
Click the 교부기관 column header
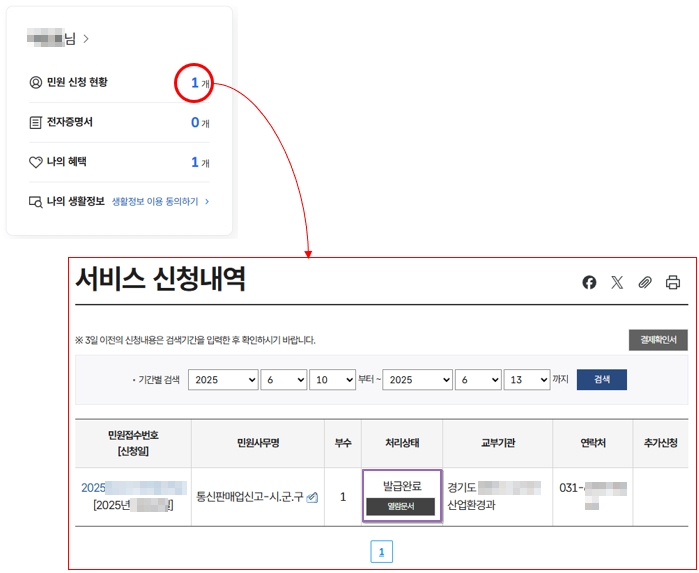498,443
